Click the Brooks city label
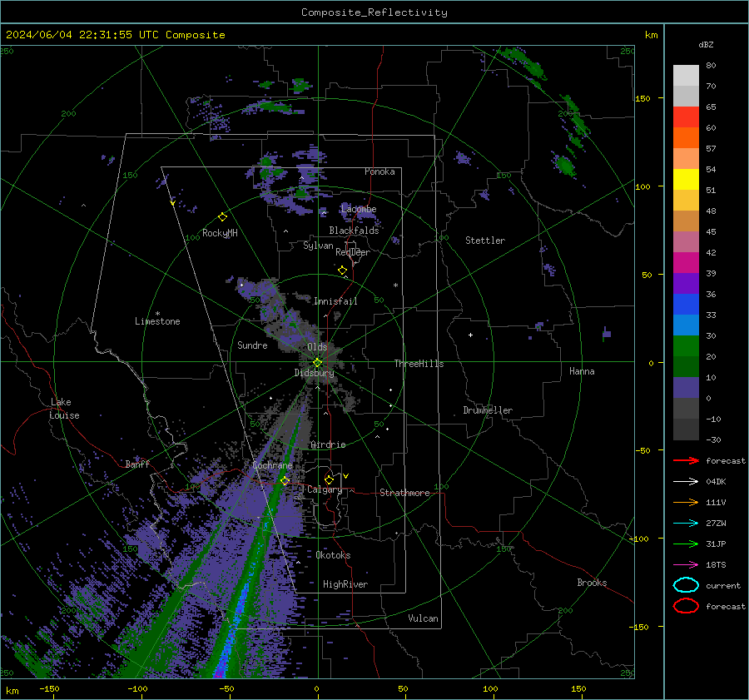 click(x=592, y=583)
